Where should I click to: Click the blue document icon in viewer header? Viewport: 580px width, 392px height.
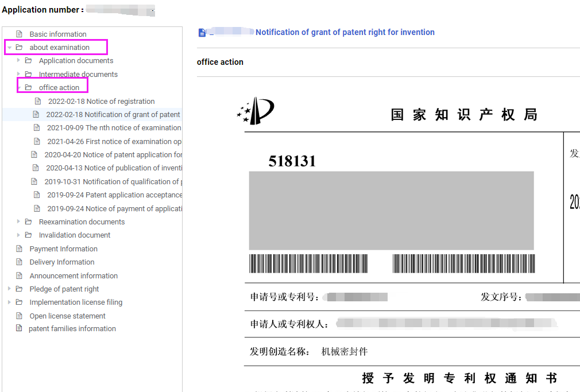tap(202, 33)
